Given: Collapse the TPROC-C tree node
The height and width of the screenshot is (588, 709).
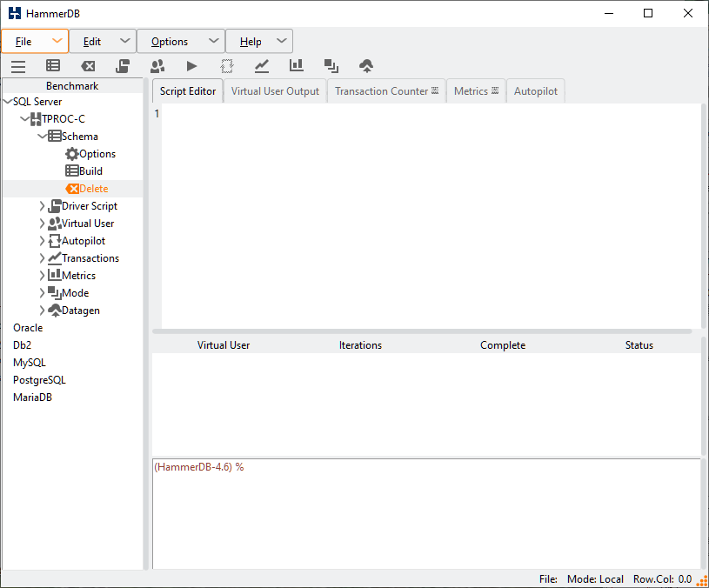Looking at the screenshot, I should (25, 119).
